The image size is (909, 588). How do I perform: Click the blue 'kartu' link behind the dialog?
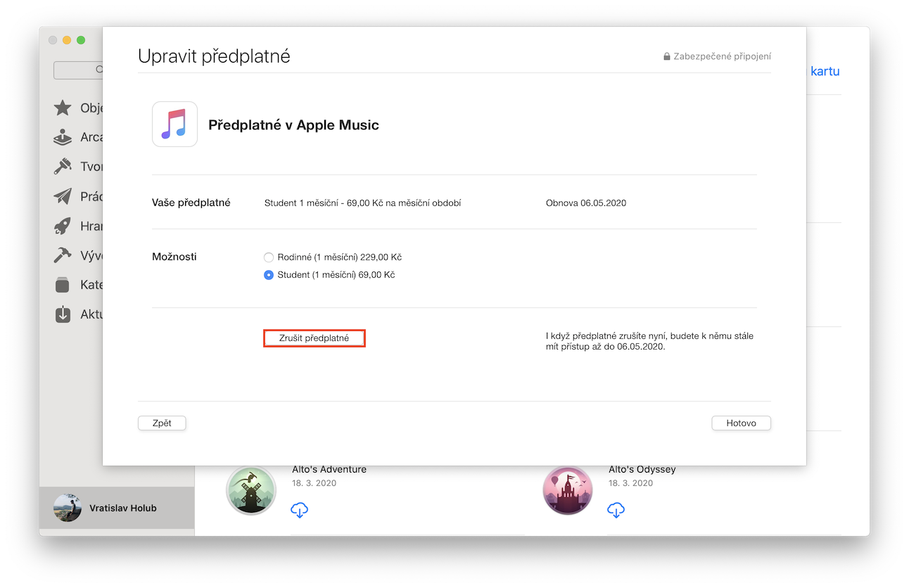tap(825, 71)
